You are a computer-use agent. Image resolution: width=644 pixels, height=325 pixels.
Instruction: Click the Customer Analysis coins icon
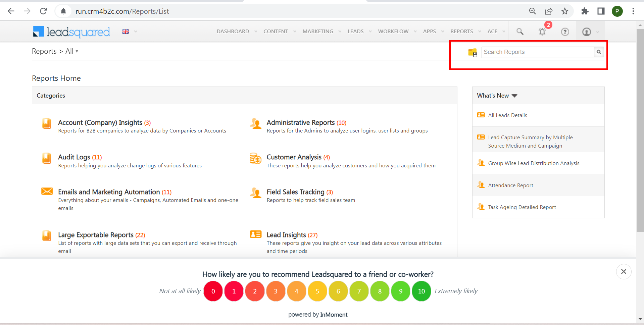pos(255,158)
